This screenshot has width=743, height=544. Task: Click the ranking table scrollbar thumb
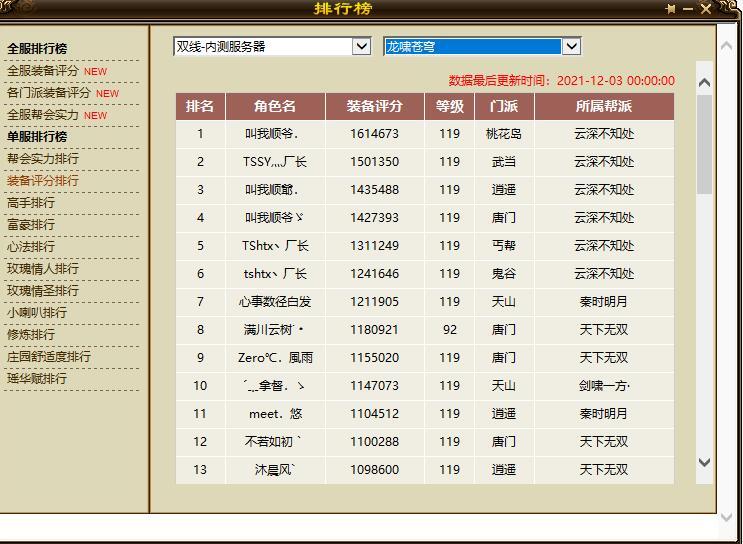click(704, 145)
